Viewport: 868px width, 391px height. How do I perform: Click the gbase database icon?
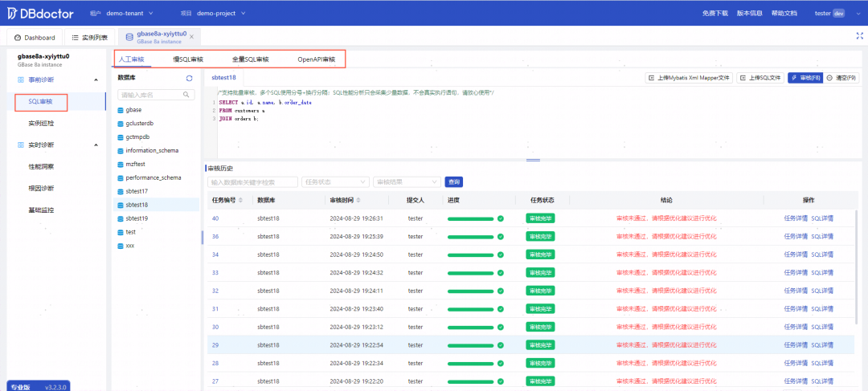[121, 109]
